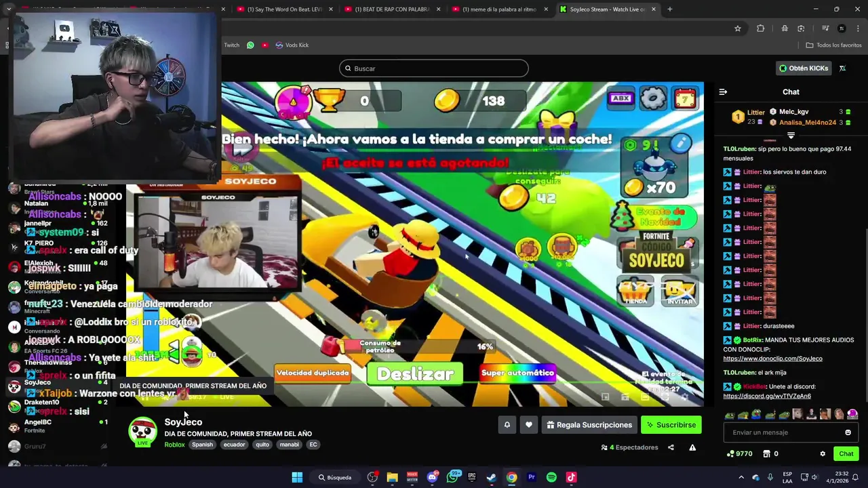Image resolution: width=868 pixels, height=488 pixels.
Task: Open the emoji picker in message box
Action: [x=848, y=432]
